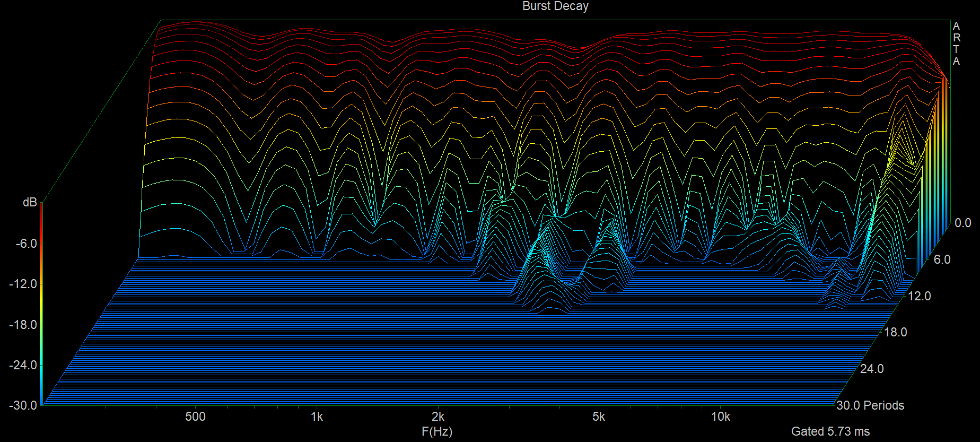
Task: Select the -24.0 dB axis label
Action: (x=23, y=365)
